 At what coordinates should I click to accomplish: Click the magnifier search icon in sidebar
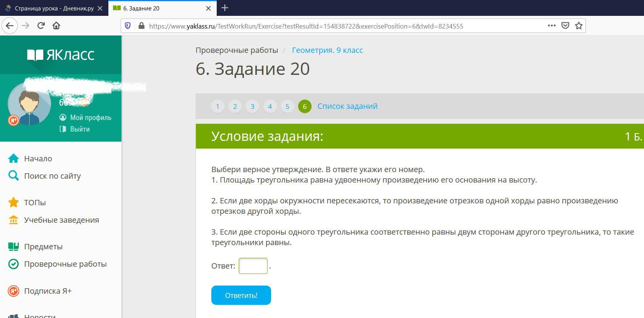[13, 176]
